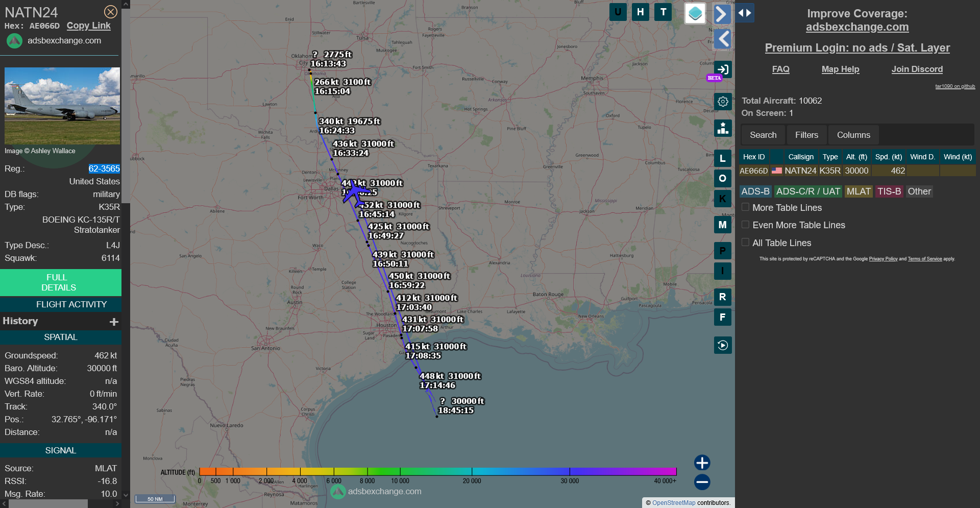The image size is (980, 508).
Task: Toggle the I map button
Action: tap(722, 271)
